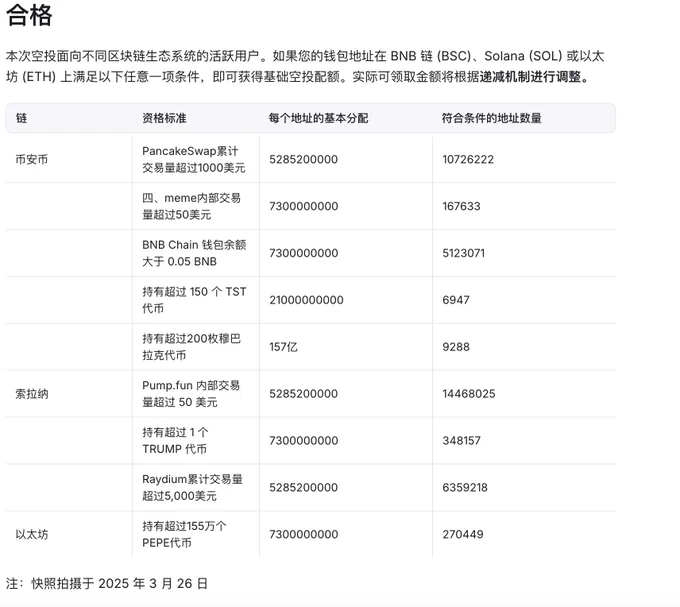Click 5285200000 in the Raydium row
The image size is (680, 607).
tap(303, 487)
